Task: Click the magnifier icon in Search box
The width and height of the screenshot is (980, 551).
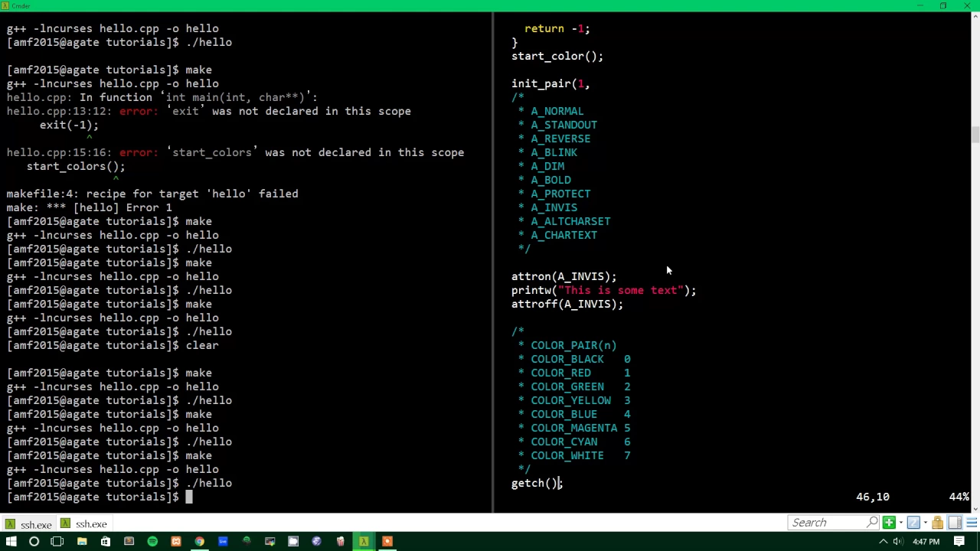Action: coord(872,523)
